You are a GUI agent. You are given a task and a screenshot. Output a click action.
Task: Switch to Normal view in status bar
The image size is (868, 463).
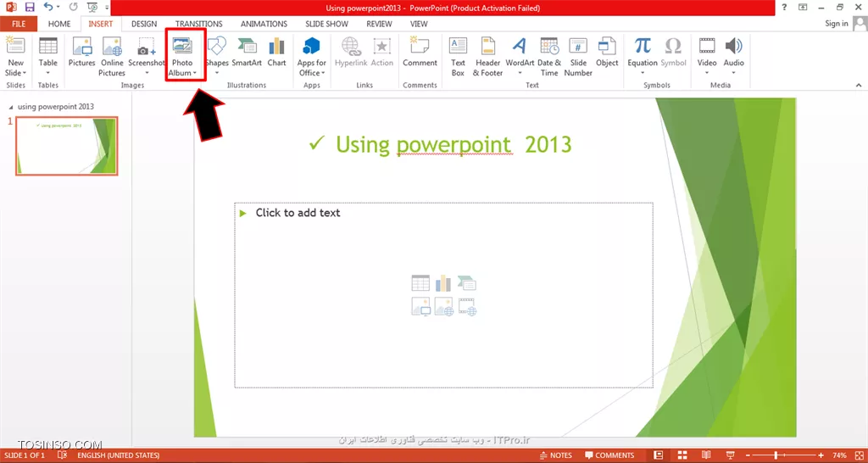[x=658, y=455]
